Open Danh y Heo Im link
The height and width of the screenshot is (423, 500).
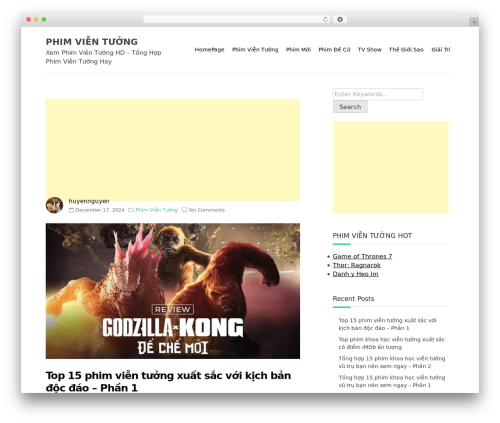355,274
